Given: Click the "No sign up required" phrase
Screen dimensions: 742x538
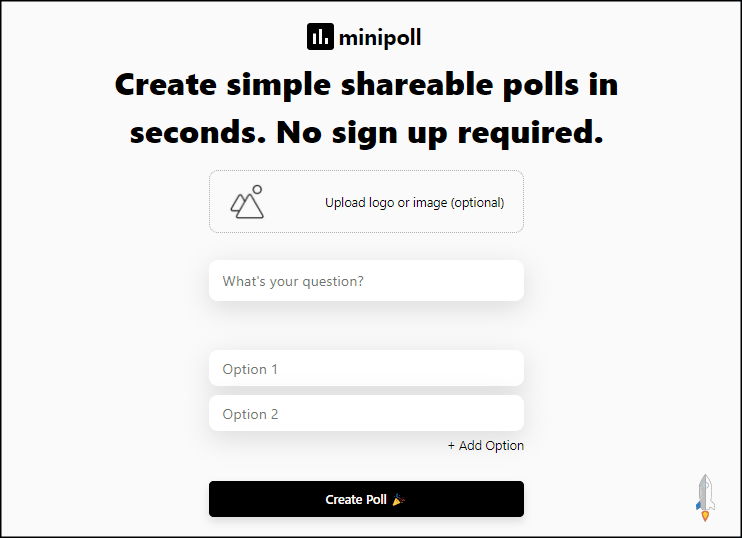Looking at the screenshot, I should 440,132.
